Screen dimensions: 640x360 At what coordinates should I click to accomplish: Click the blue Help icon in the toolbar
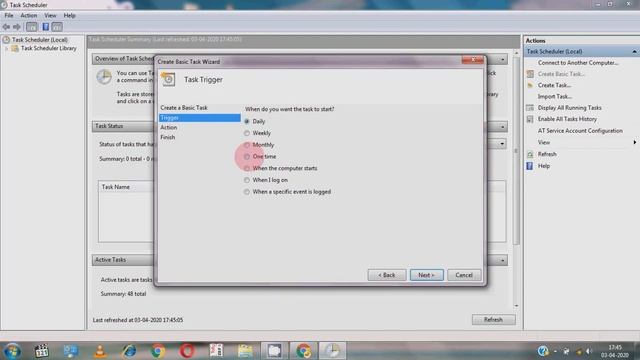(x=46, y=27)
